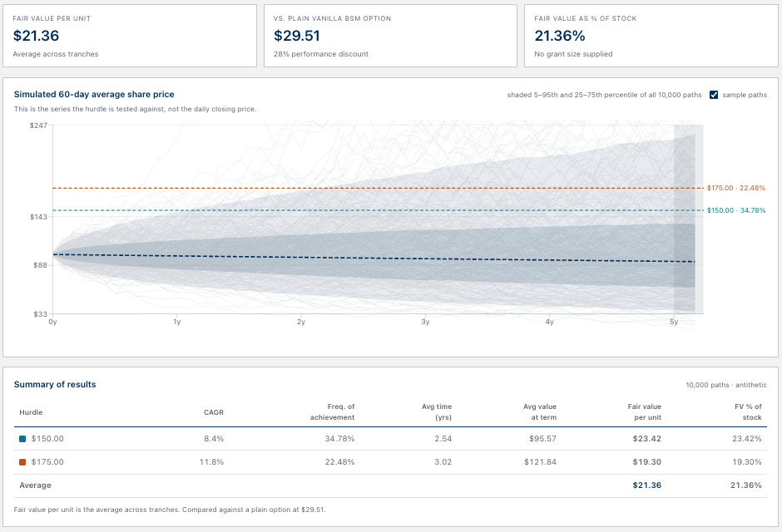
Task: Click the $95.57 average value cell
Action: [542, 439]
